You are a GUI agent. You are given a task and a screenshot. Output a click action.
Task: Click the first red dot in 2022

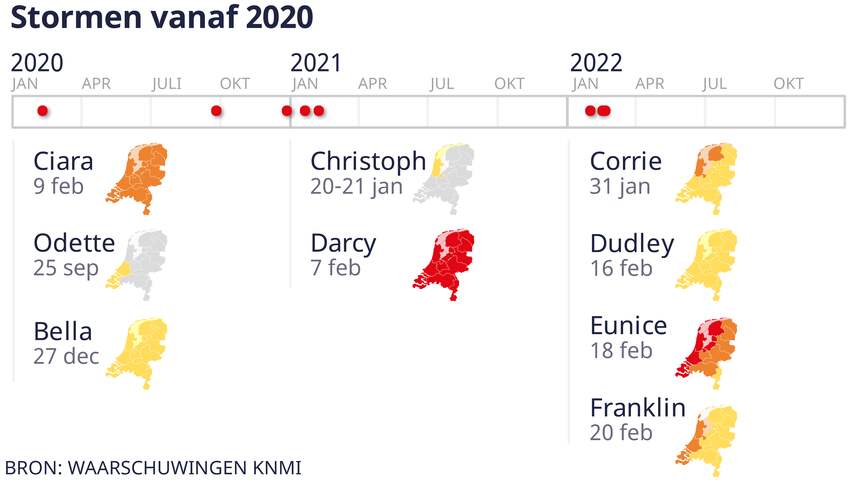click(x=590, y=111)
